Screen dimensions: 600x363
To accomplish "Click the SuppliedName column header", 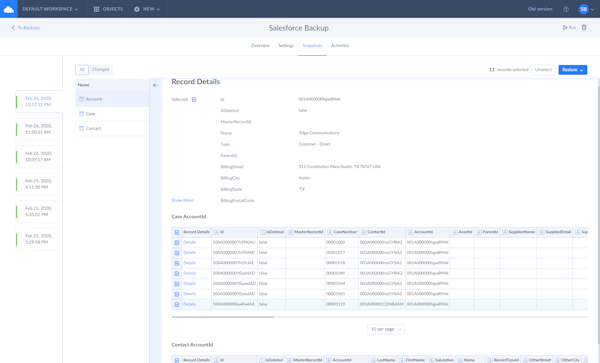I will 518,232.
